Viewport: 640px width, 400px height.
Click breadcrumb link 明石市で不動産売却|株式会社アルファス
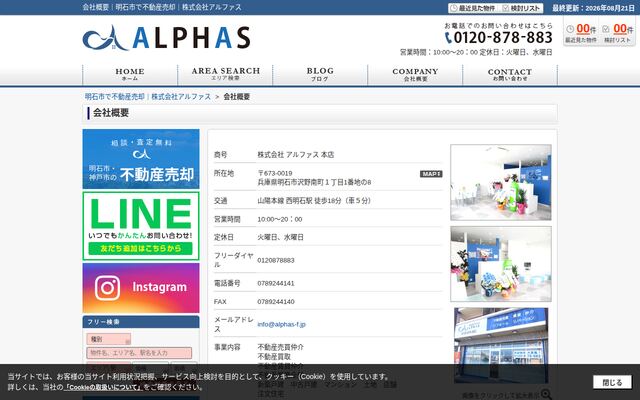(148, 97)
